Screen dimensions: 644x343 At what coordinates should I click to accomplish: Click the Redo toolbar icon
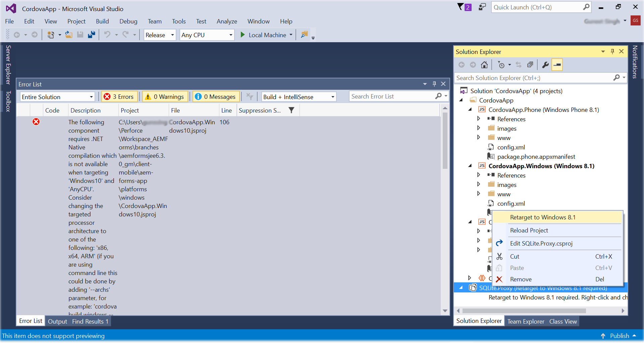coord(125,35)
